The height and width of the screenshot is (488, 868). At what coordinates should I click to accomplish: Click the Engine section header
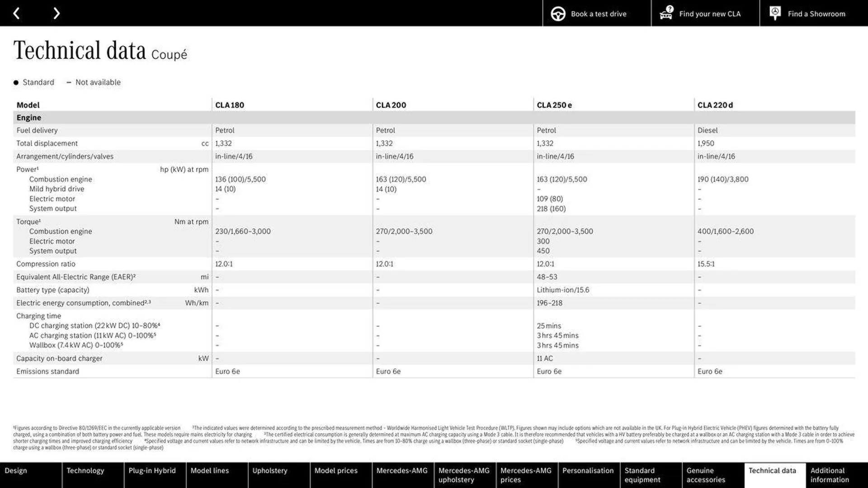pyautogui.click(x=29, y=117)
